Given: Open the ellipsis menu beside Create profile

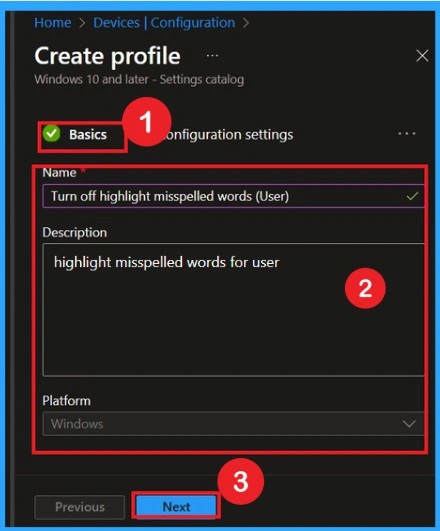Looking at the screenshot, I should click(212, 56).
